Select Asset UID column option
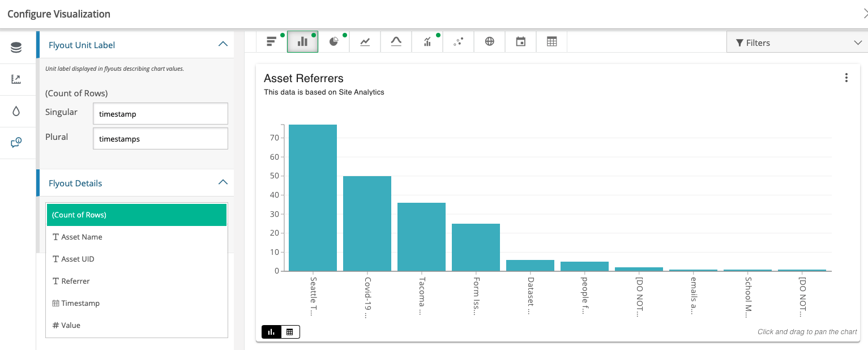The image size is (868, 350). (x=136, y=259)
